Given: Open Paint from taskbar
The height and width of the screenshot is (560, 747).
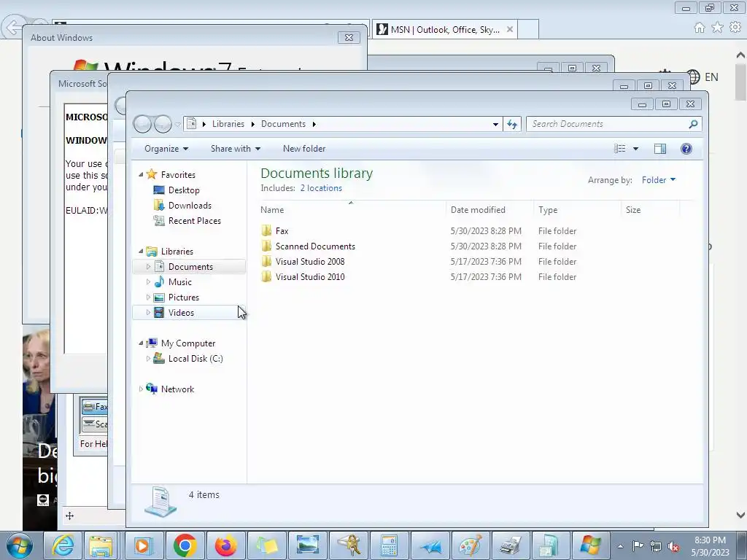Looking at the screenshot, I should click(471, 545).
